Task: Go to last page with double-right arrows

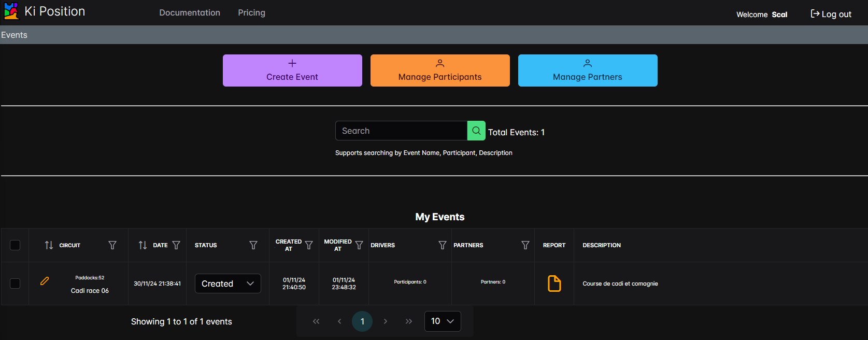Action: 409,321
